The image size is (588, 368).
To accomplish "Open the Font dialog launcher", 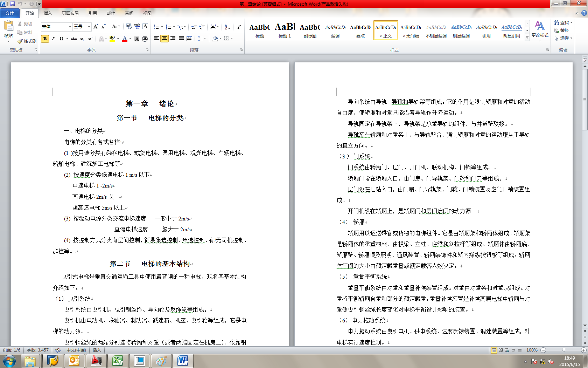I will click(x=147, y=50).
